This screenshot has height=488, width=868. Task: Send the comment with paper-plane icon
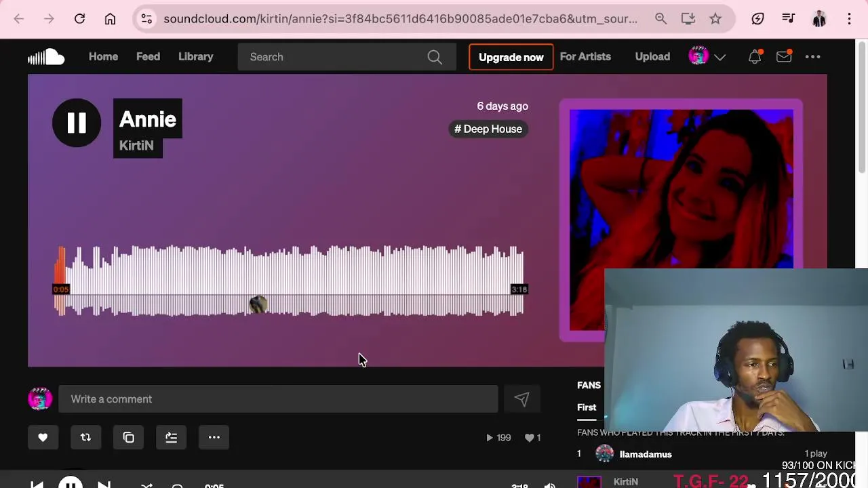(521, 399)
